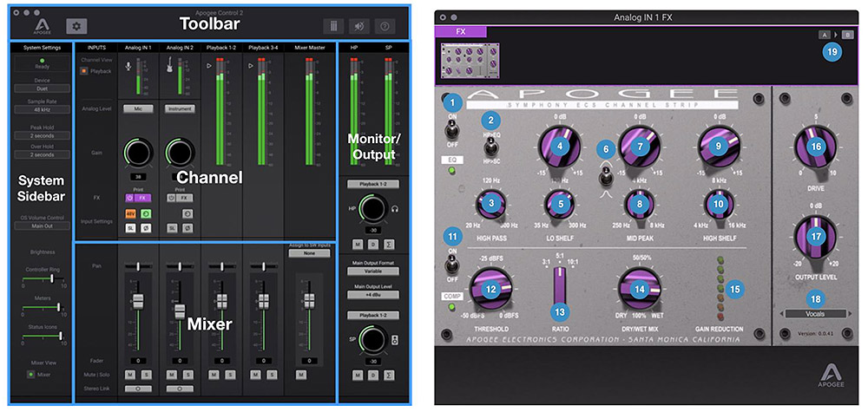Select the B settings button in FX window
Viewport: 868px width, 412px height.
point(848,35)
